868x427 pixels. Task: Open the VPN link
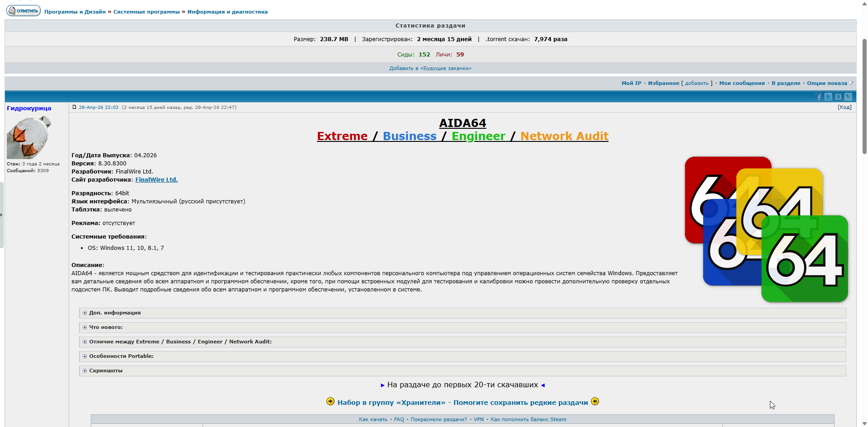(478, 419)
